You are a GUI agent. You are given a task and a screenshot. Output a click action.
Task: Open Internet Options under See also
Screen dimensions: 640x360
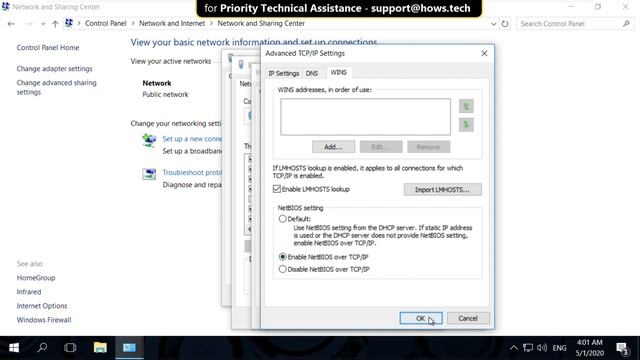point(42,306)
